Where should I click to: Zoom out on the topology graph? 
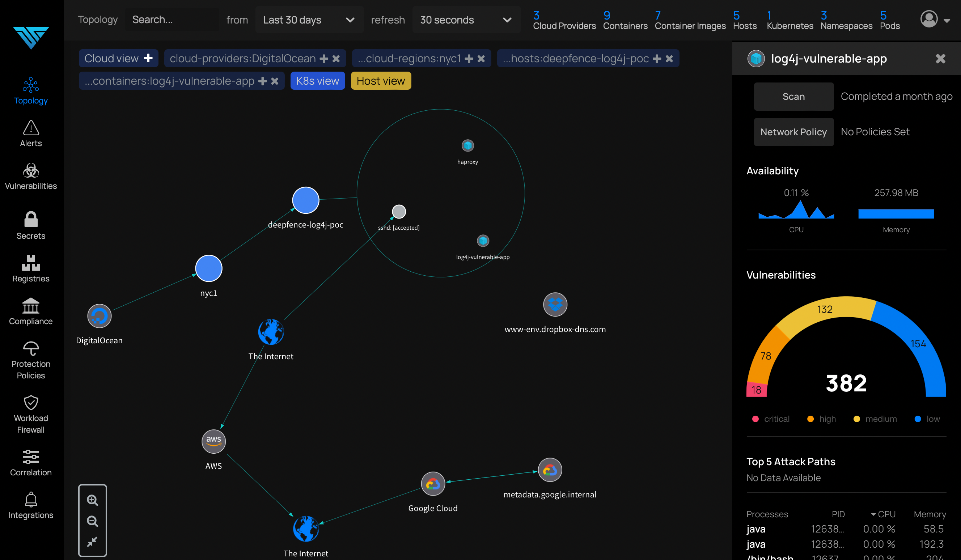[92, 521]
